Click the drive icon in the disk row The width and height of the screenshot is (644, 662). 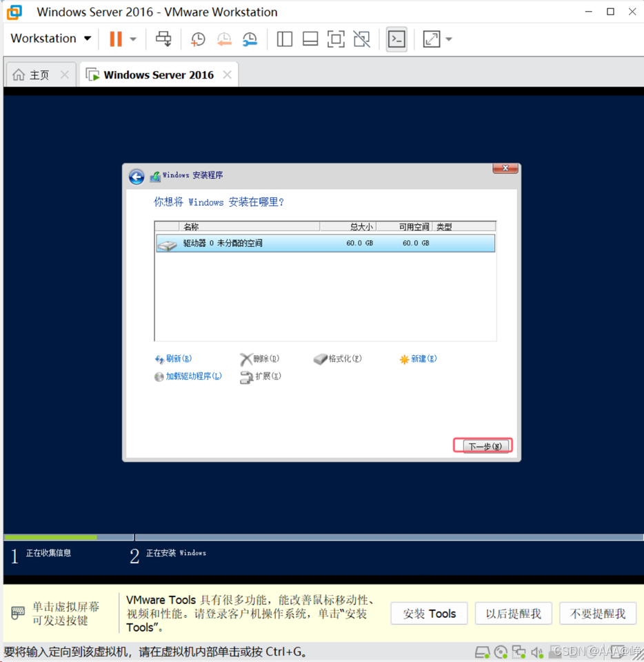168,244
